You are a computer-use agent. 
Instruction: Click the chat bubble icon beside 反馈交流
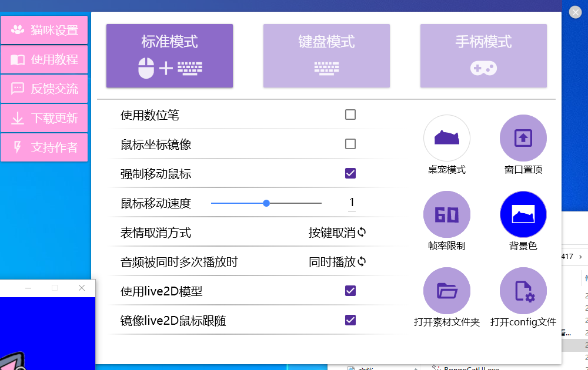[18, 89]
